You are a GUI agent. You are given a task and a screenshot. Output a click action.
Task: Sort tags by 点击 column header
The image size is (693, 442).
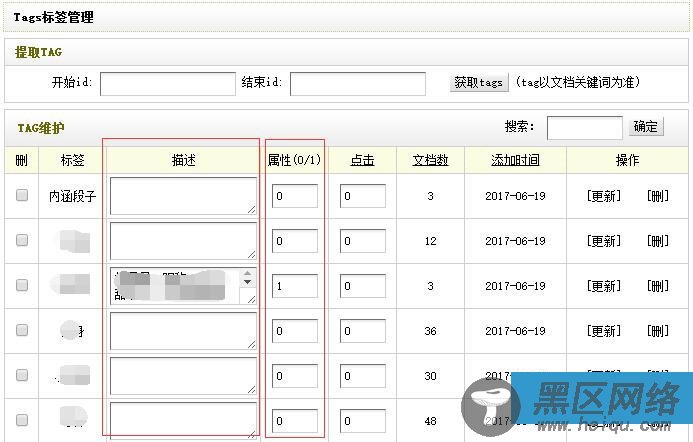point(362,160)
